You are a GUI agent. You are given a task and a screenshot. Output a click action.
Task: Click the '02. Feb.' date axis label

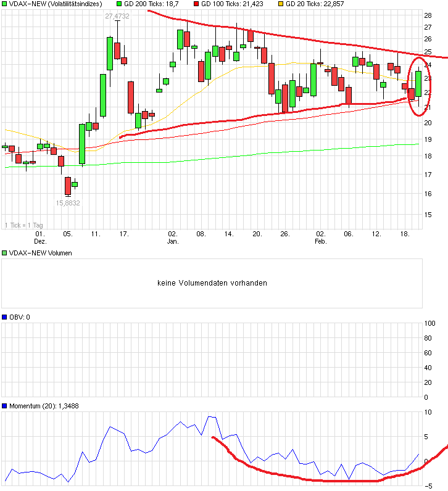(321, 237)
